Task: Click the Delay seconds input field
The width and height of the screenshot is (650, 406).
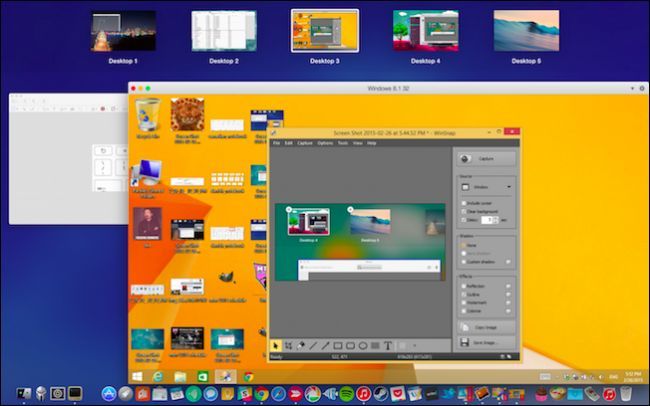Action: pos(487,220)
